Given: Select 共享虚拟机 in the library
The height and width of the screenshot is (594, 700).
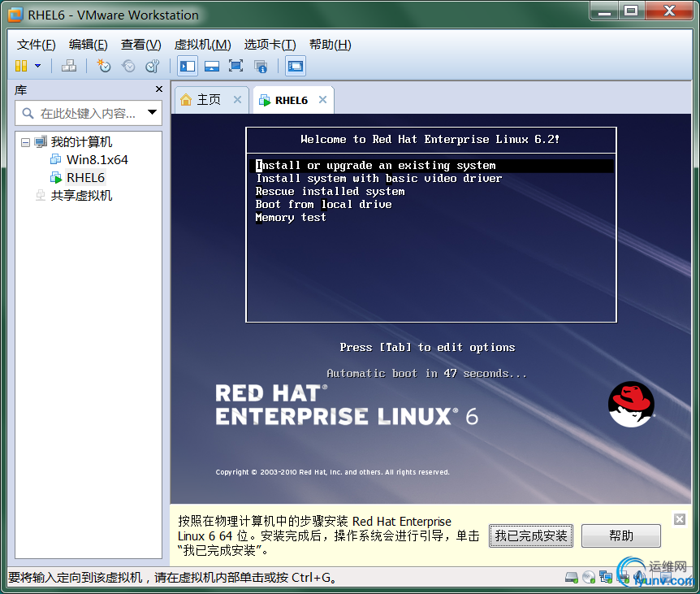Looking at the screenshot, I should [81, 196].
